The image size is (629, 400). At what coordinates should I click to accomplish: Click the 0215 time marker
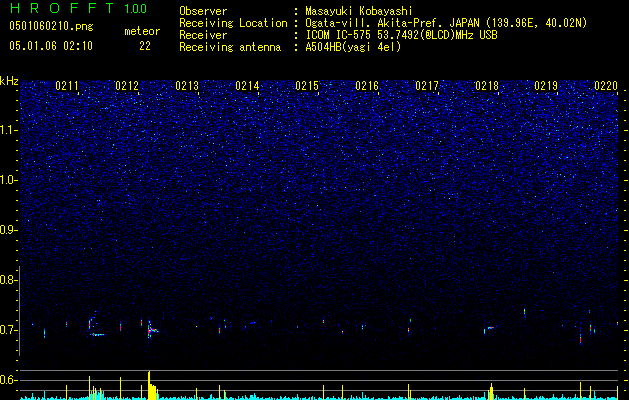click(307, 86)
